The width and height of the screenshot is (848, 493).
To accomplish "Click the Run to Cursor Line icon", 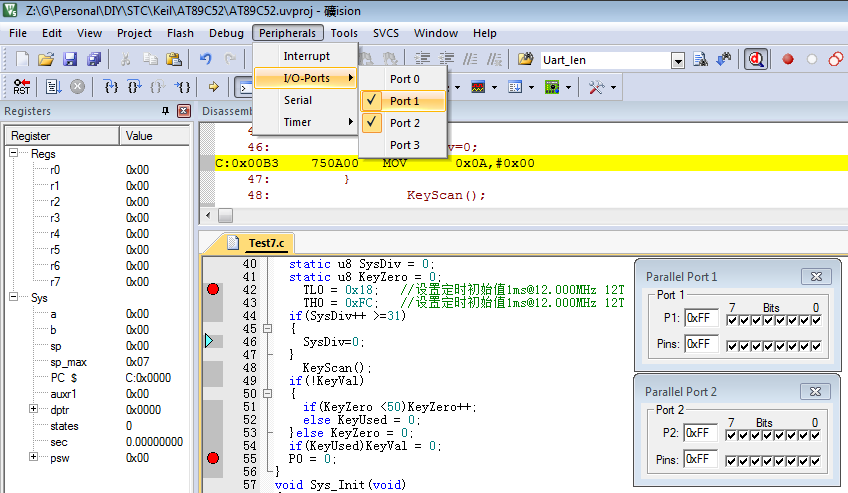I will point(182,86).
